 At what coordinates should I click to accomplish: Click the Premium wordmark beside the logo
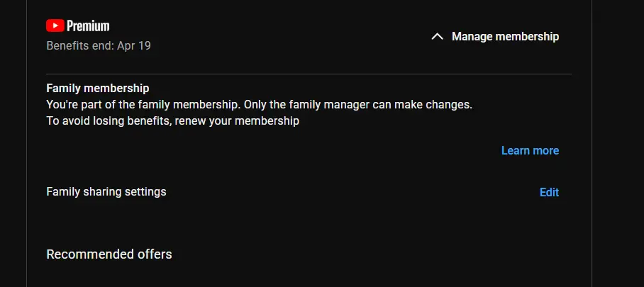click(88, 26)
